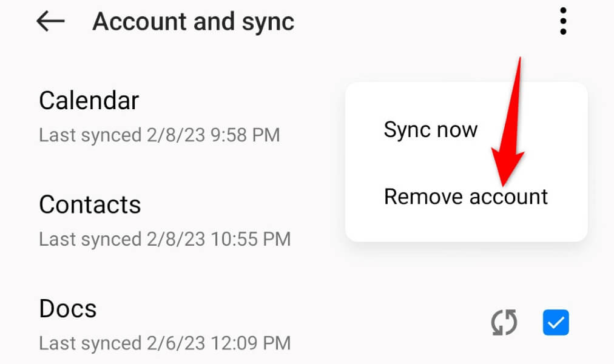Tap the Calendar heading
Screen dimensions: 614x364
[89, 101]
